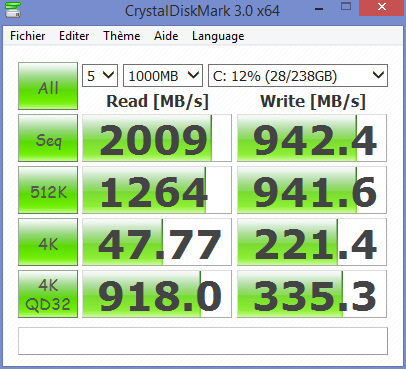406x369 pixels.
Task: Expand the C: 12% drive selection dropdown
Action: point(298,76)
